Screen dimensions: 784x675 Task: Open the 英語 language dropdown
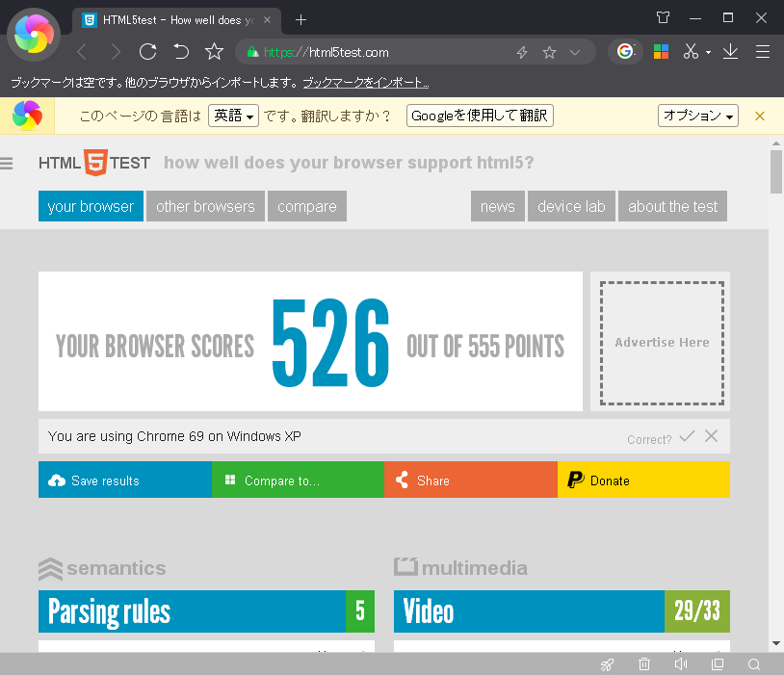(x=233, y=115)
